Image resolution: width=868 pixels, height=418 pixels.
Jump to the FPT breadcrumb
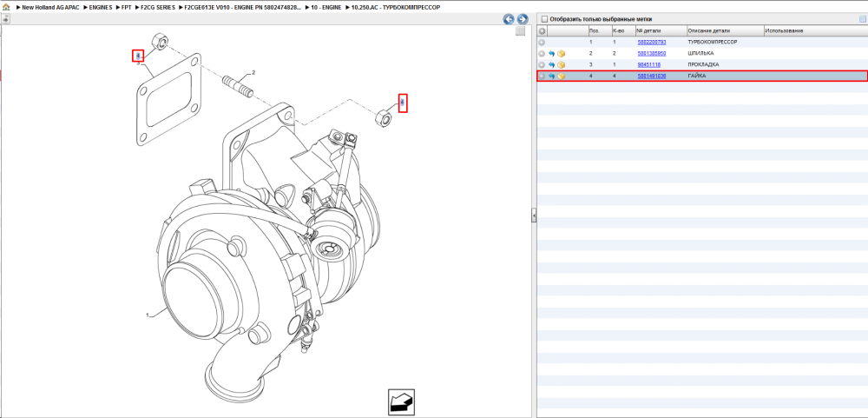click(126, 8)
